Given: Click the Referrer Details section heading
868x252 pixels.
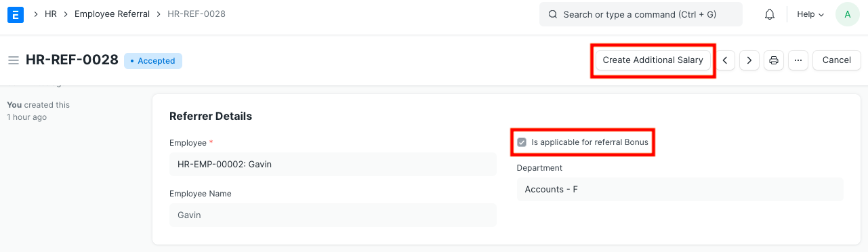Looking at the screenshot, I should click(x=211, y=117).
